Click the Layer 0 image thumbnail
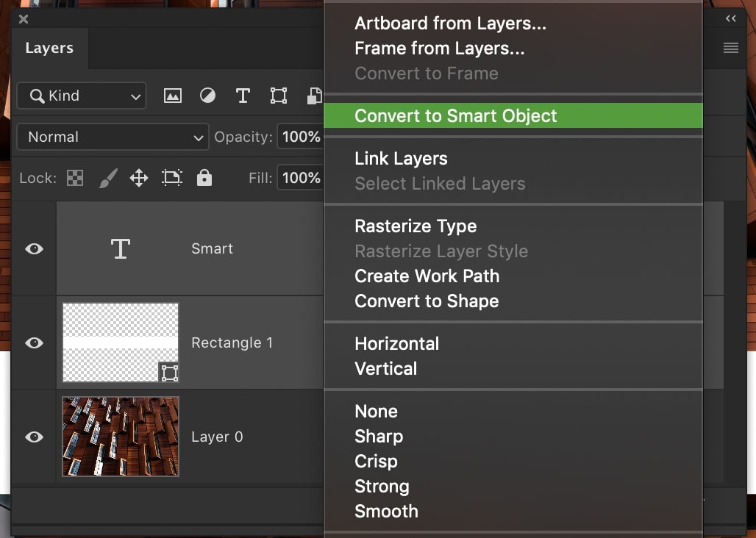Viewport: 756px width, 538px height. [120, 436]
